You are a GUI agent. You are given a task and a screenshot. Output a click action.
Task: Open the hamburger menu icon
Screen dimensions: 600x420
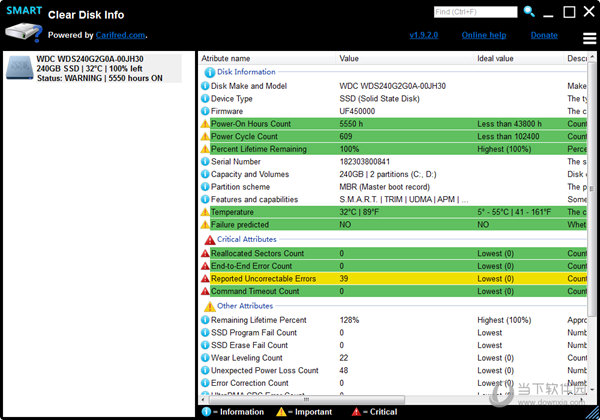click(589, 38)
